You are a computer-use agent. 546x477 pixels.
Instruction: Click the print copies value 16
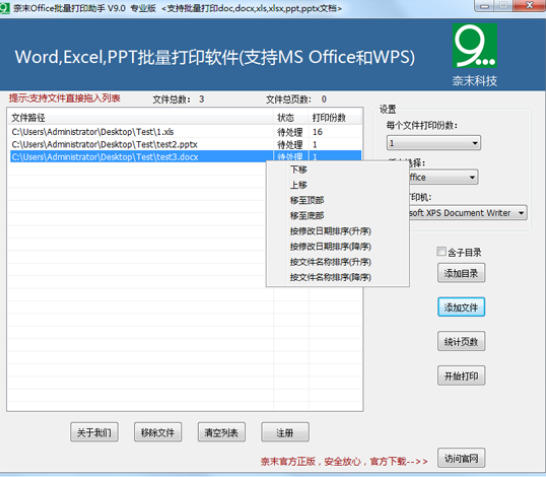coord(317,132)
